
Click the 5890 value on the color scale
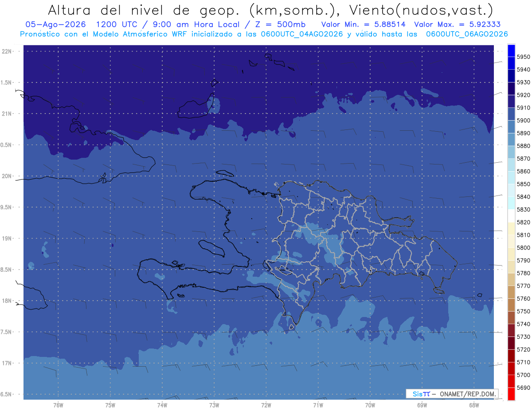coord(524,133)
